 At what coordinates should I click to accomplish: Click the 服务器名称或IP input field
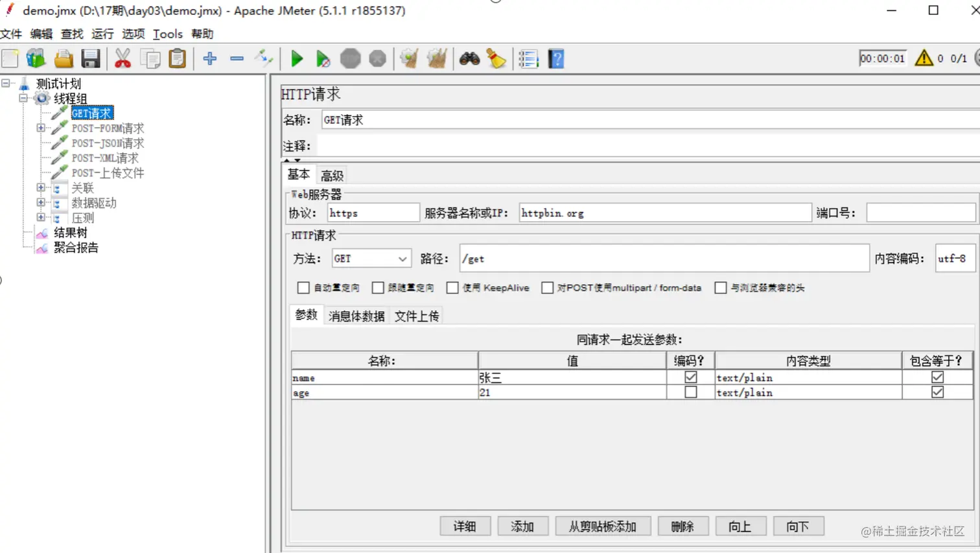pos(665,213)
